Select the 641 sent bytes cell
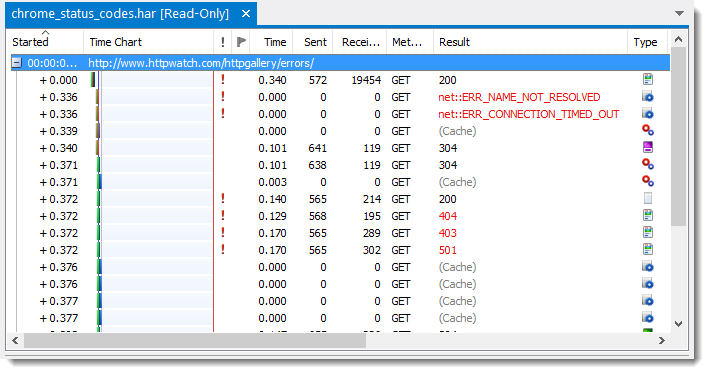The height and width of the screenshot is (374, 709). tap(317, 148)
